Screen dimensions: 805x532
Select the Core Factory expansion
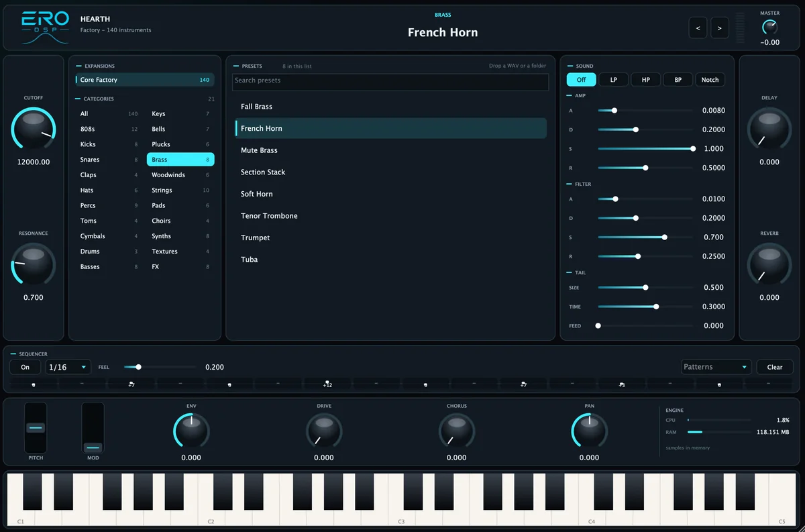[145, 80]
